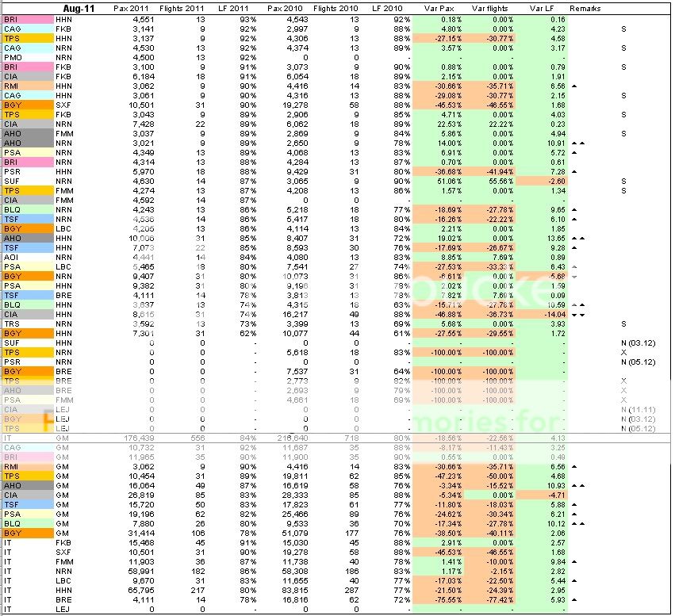Click the double up-arrow beside 13.65
The image size is (675, 616).
tap(577, 237)
